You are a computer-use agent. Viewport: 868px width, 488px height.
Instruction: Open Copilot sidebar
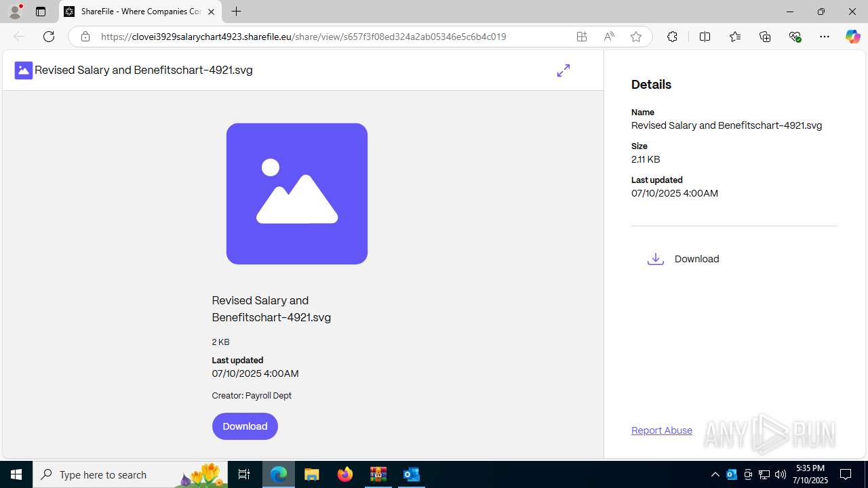coord(852,37)
